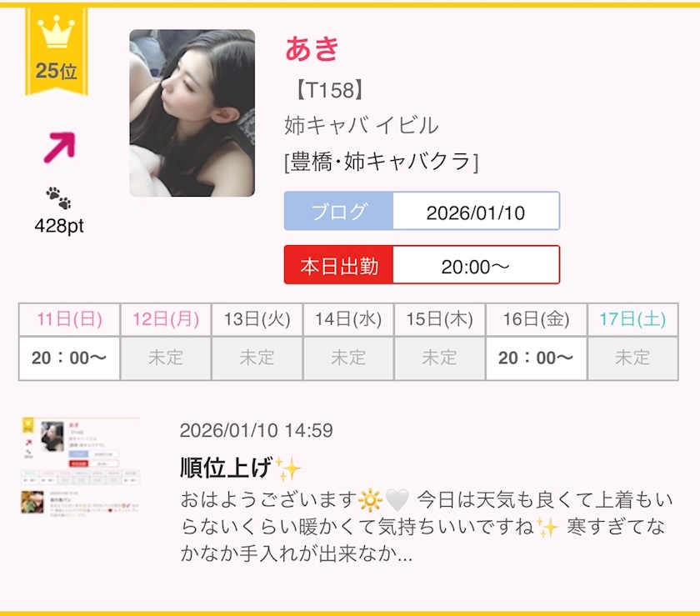Viewport: 700px width, 616px height.
Task: Select the 12日(月) schedule header
Action: pos(166,319)
